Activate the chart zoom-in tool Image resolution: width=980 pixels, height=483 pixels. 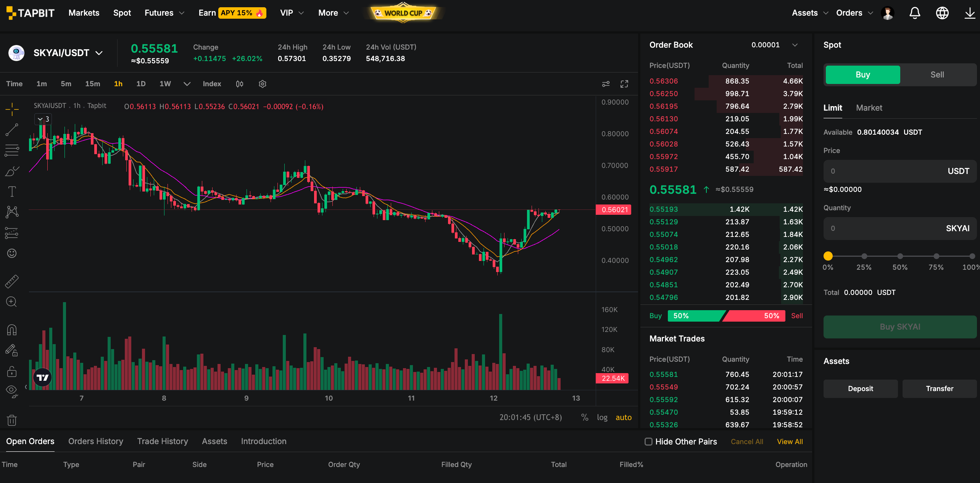(x=12, y=302)
